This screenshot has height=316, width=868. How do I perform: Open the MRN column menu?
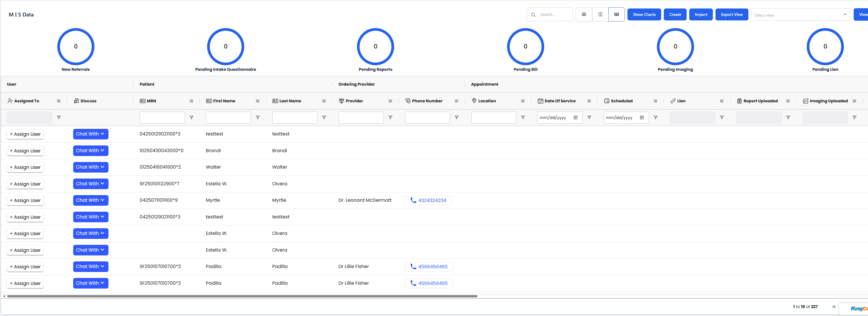(191, 101)
